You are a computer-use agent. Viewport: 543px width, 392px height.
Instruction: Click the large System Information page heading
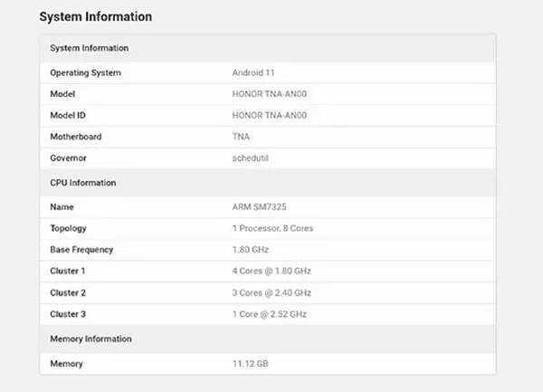[96, 17]
